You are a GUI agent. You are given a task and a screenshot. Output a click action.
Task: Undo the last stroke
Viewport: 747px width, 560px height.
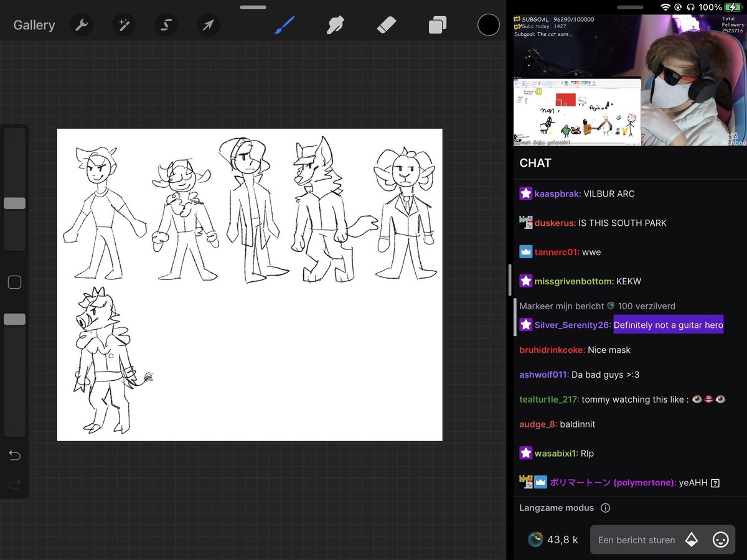click(14, 455)
